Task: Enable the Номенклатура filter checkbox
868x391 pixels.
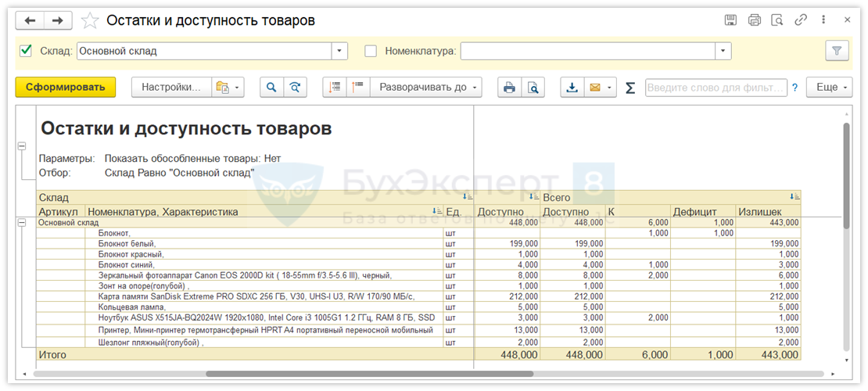Action: pyautogui.click(x=371, y=51)
